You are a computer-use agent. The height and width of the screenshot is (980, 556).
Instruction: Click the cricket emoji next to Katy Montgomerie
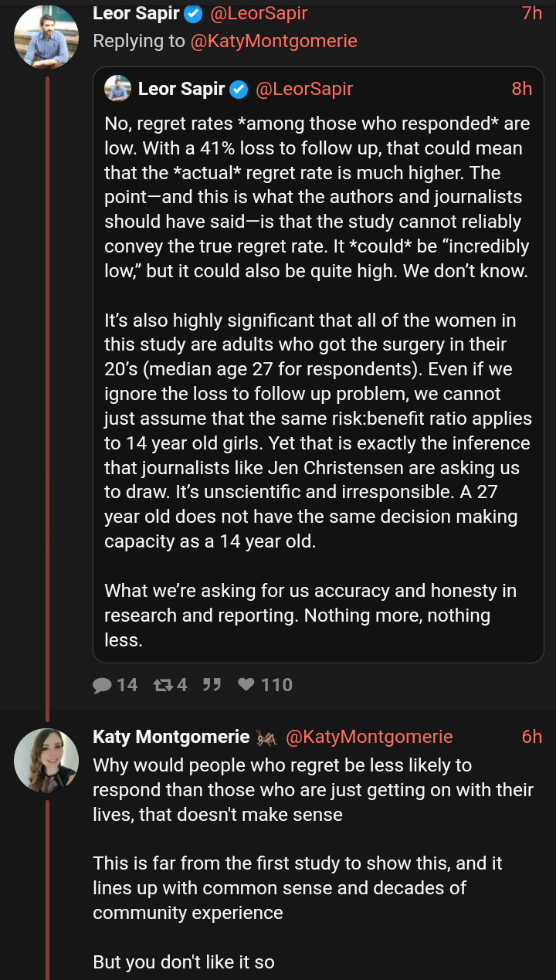point(266,738)
